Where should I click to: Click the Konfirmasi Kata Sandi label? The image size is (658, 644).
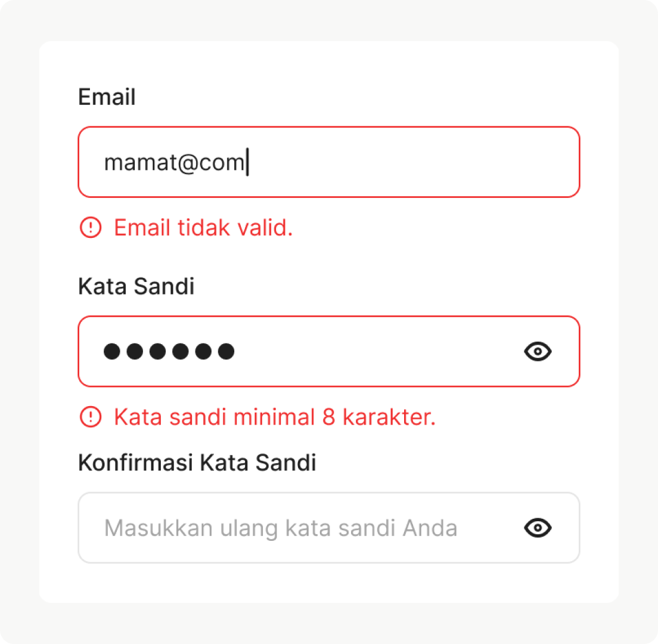coord(197,463)
